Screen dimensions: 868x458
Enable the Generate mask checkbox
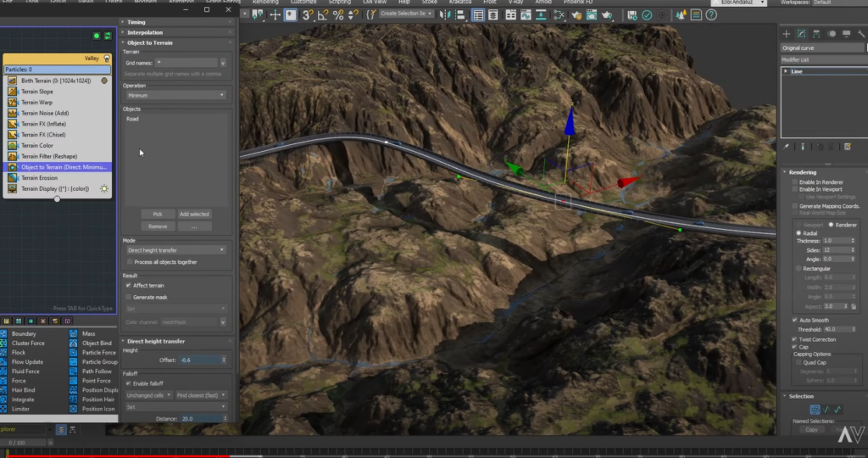click(129, 298)
